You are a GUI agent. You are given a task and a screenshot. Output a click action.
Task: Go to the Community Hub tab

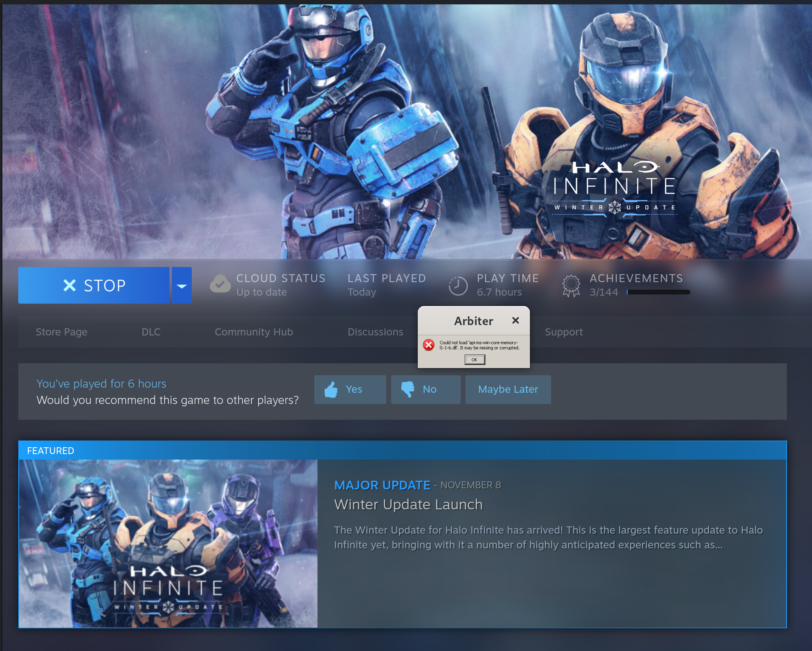254,332
